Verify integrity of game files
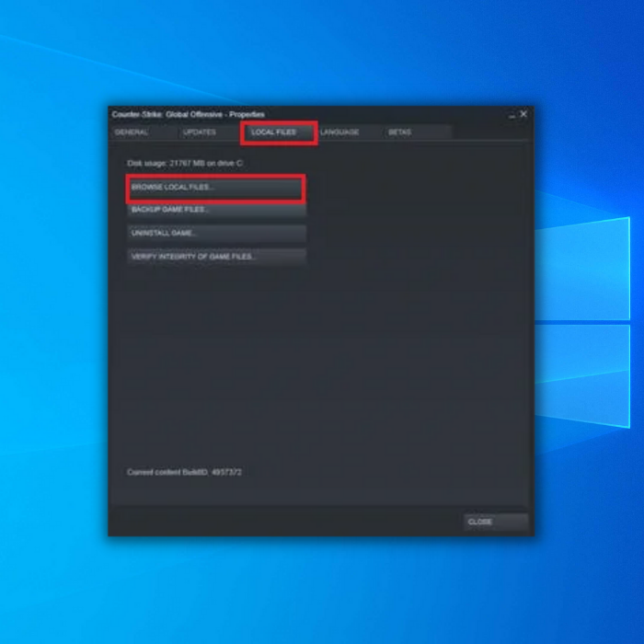This screenshot has width=644, height=644. (216, 257)
